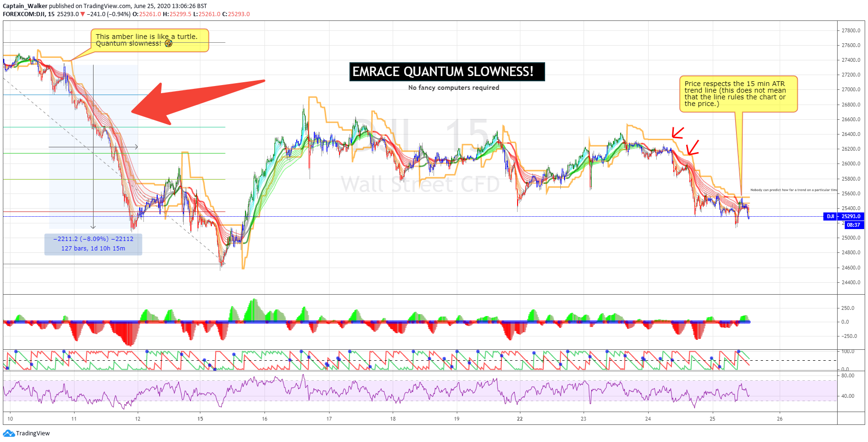Click date label 26 on the time axis
Viewport: 868px width, 442px height.
coord(780,419)
